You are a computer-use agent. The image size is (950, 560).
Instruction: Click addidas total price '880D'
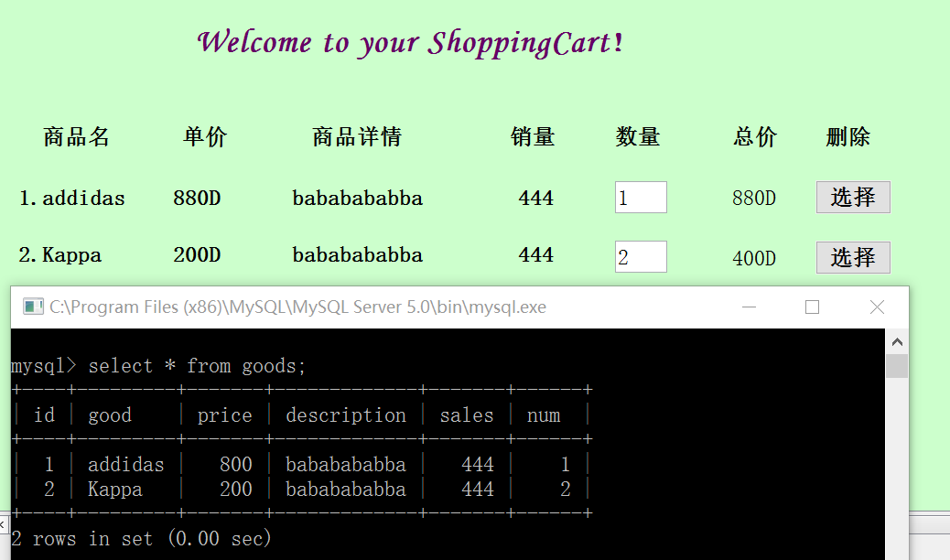click(x=754, y=199)
